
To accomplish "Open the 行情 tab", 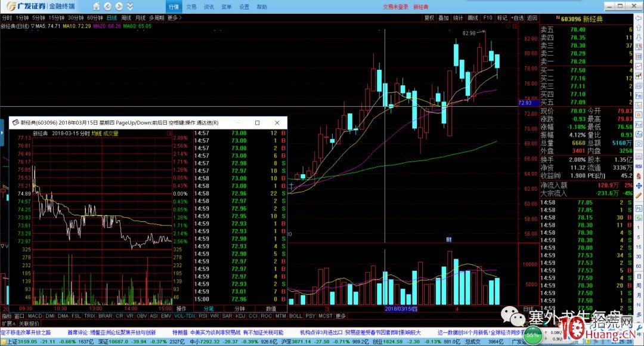I will pos(174,7).
